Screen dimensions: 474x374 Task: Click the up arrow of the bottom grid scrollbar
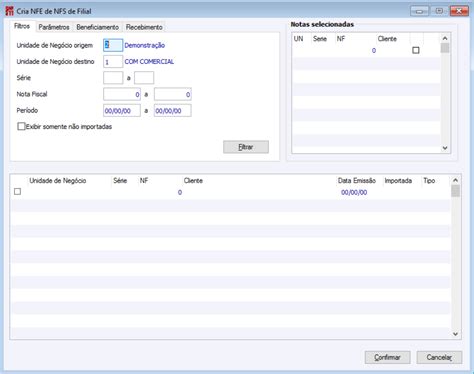pyautogui.click(x=455, y=180)
